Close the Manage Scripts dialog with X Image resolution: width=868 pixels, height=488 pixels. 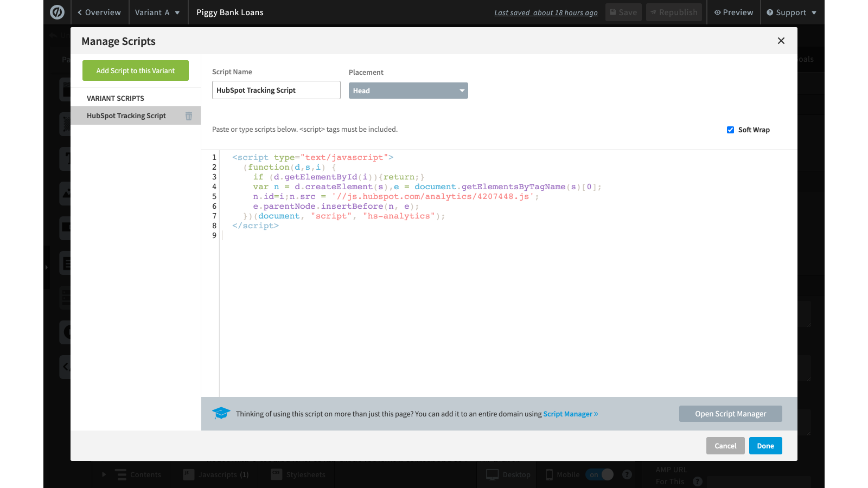[x=781, y=41]
